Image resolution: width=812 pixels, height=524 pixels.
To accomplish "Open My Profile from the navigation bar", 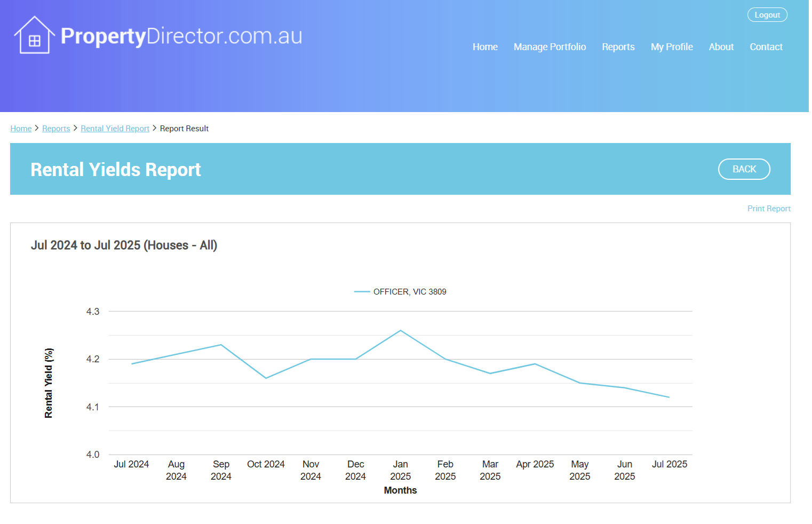I will 671,47.
